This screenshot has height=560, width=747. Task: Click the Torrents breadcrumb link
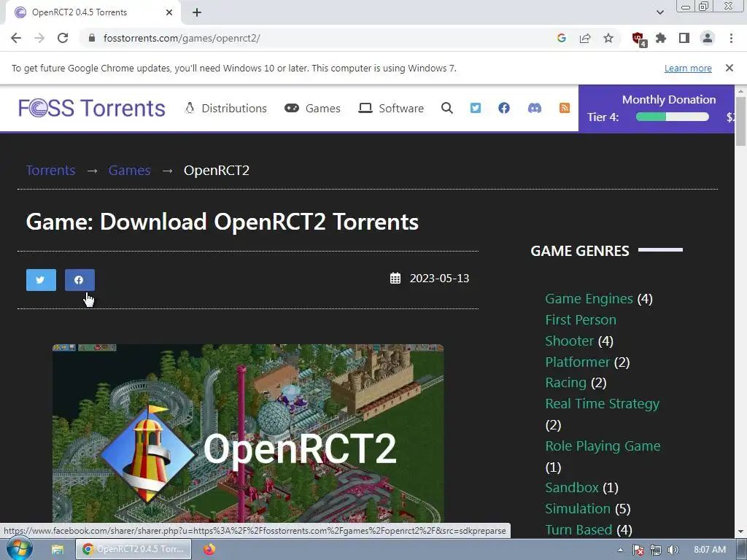pyautogui.click(x=50, y=170)
